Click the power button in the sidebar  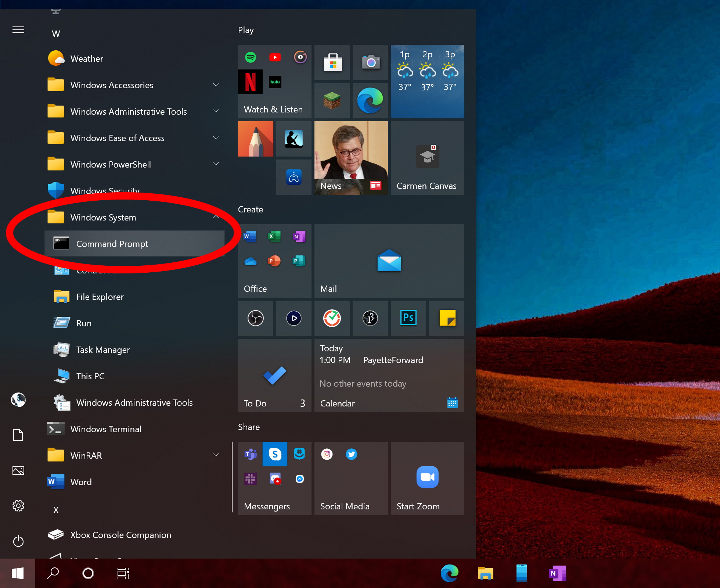(18, 541)
